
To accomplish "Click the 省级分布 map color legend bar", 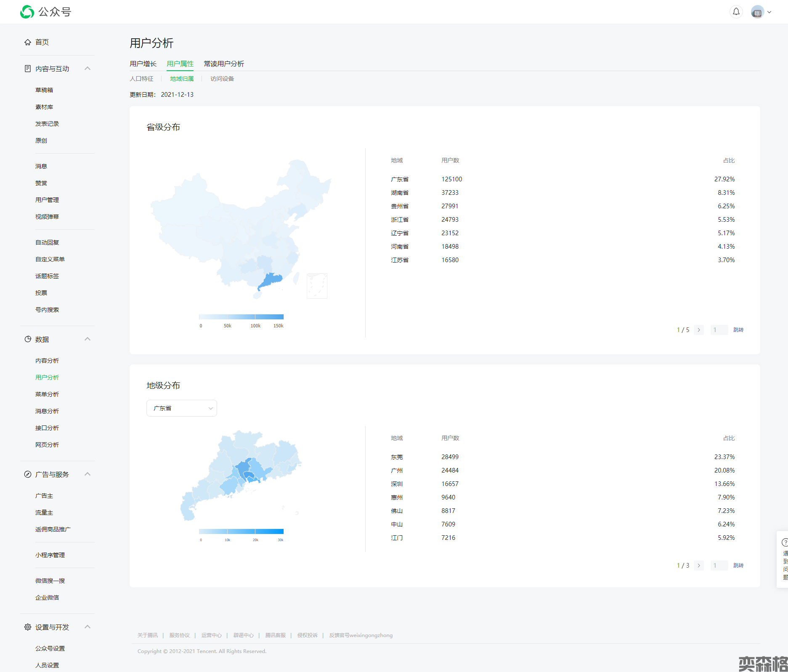I will coord(241,317).
